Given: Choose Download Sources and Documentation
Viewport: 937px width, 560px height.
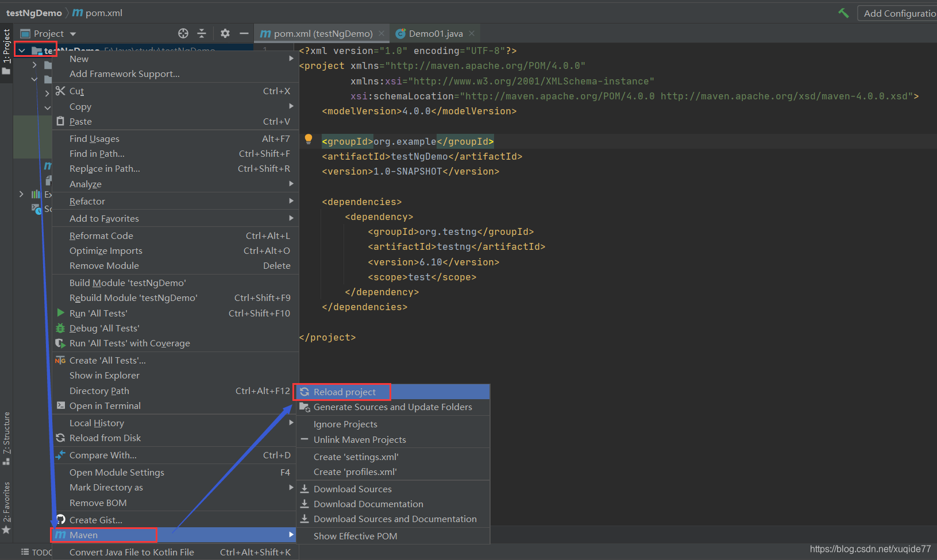Looking at the screenshot, I should pos(393,519).
